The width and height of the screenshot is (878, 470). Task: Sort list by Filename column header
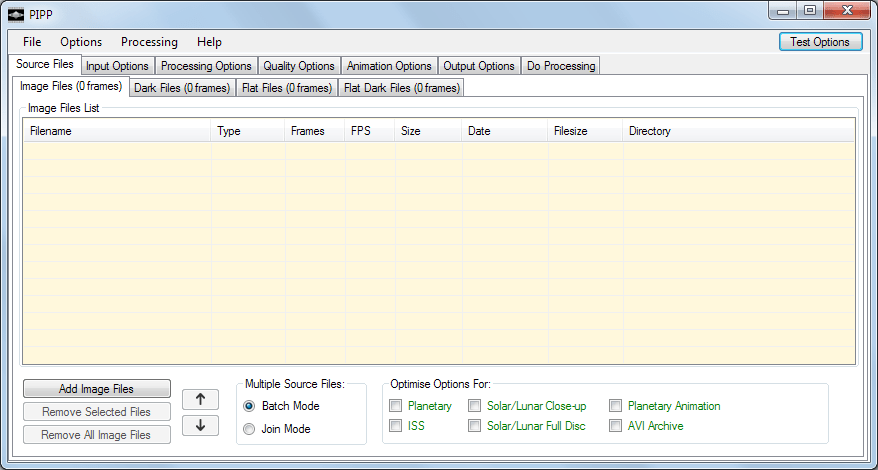[117, 131]
